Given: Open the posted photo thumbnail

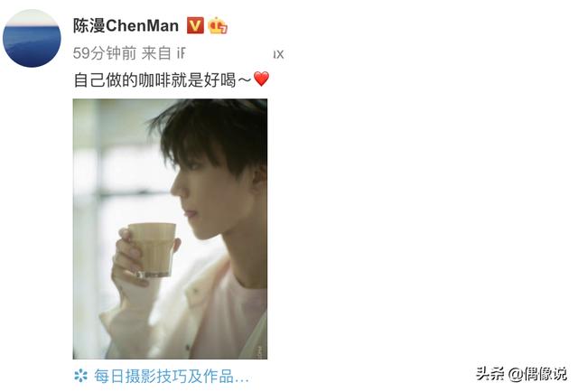Looking at the screenshot, I should pyautogui.click(x=170, y=229).
